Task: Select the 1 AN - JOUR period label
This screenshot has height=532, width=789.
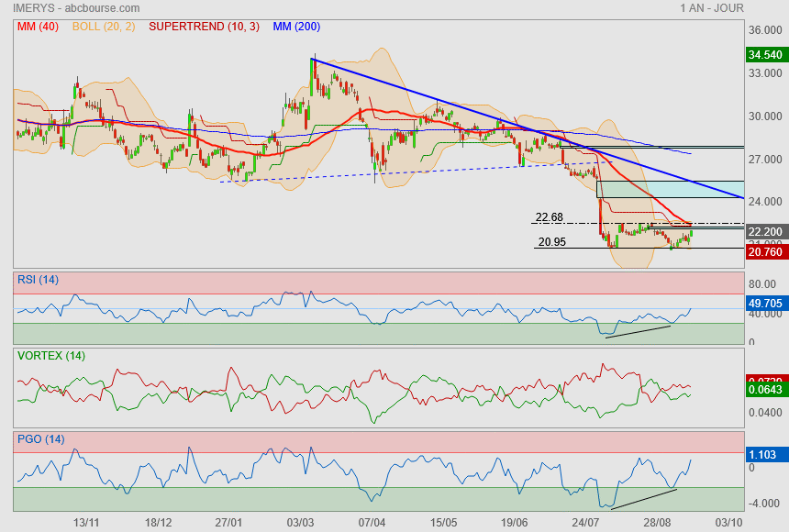Action: 711,8
